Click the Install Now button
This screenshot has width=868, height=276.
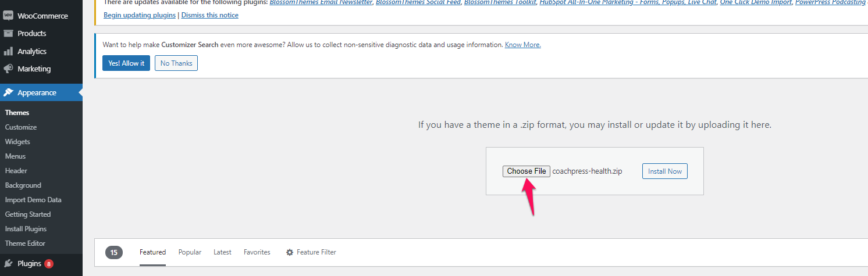pos(665,171)
